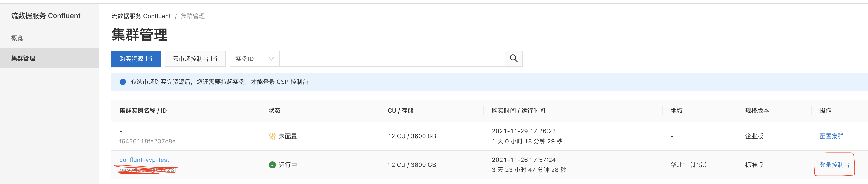Open 概览 in the sidebar
868x184 pixels.
click(x=17, y=38)
